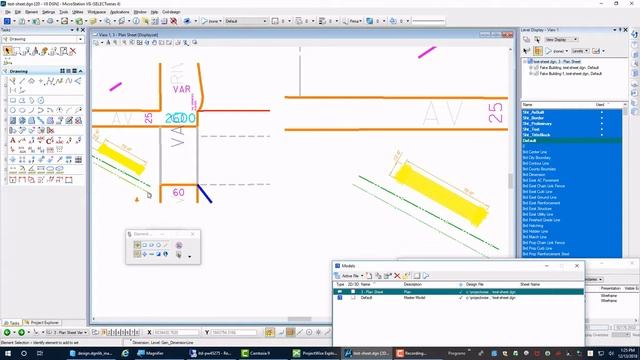This screenshot has width=640, height=360.
Task: Open the dropdown arrow in Element Selection toolbox
Action: 189,257
